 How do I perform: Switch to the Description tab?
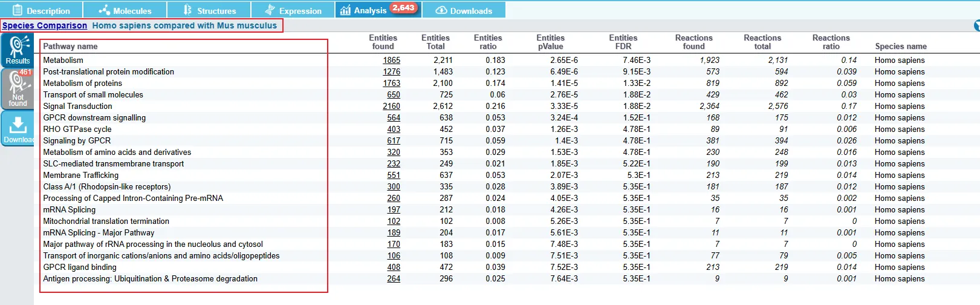tap(42, 10)
